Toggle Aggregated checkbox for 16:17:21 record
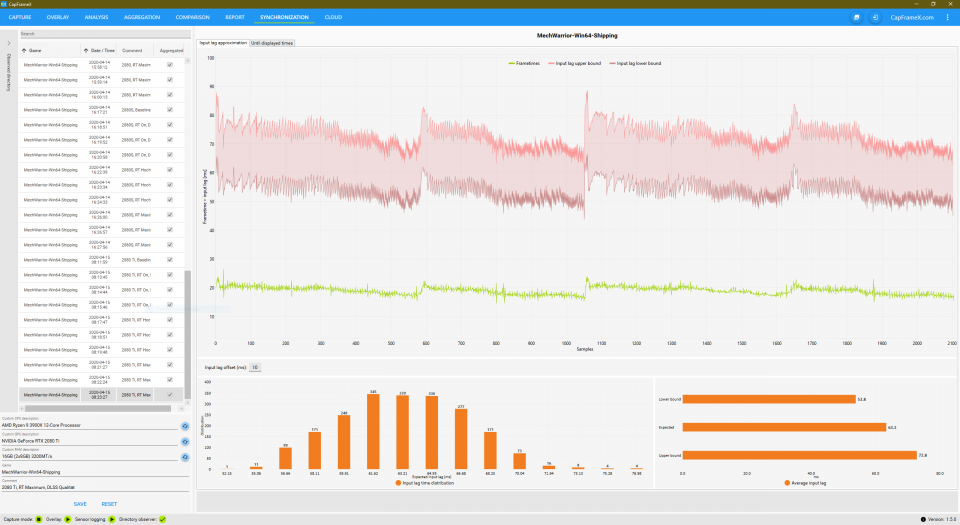The height and width of the screenshot is (525, 960). pyautogui.click(x=170, y=110)
